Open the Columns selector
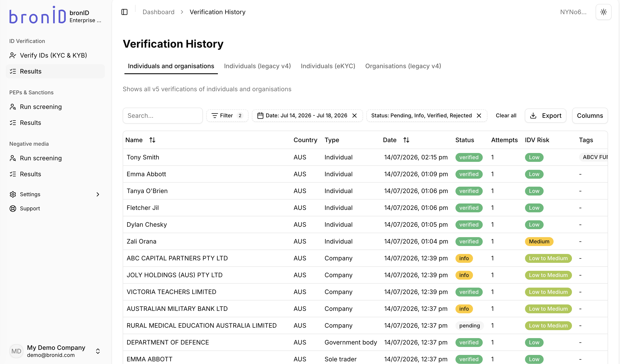 click(x=590, y=116)
